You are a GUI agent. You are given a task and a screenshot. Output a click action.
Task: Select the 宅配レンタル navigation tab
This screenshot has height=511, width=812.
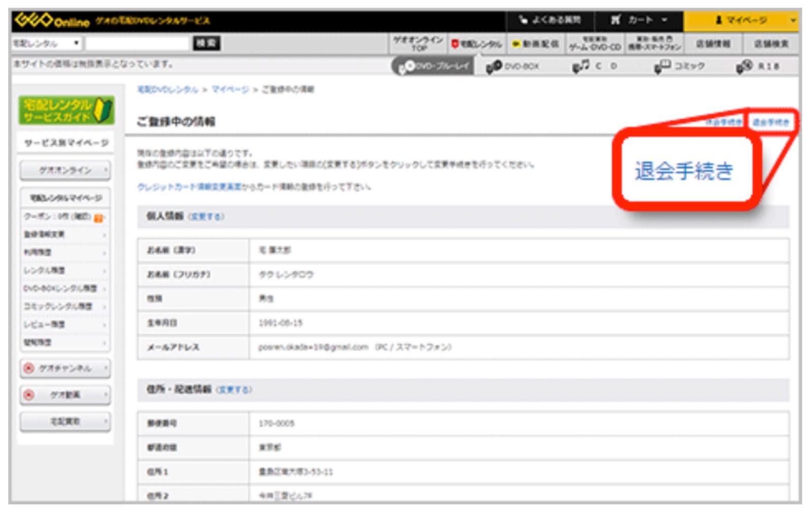[476, 44]
